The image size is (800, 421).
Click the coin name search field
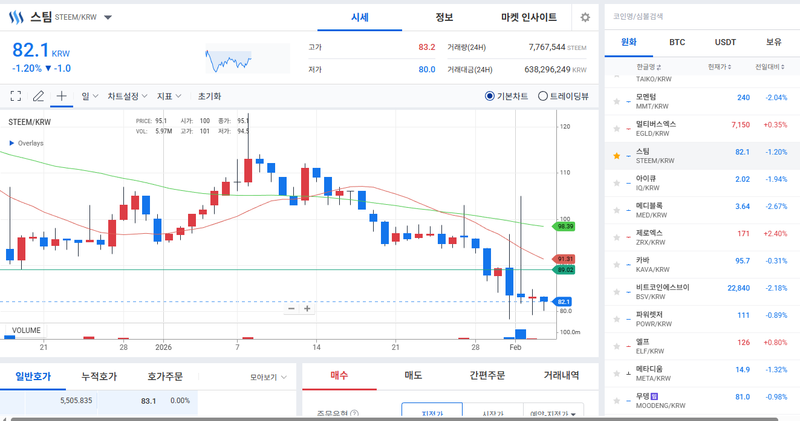[700, 16]
